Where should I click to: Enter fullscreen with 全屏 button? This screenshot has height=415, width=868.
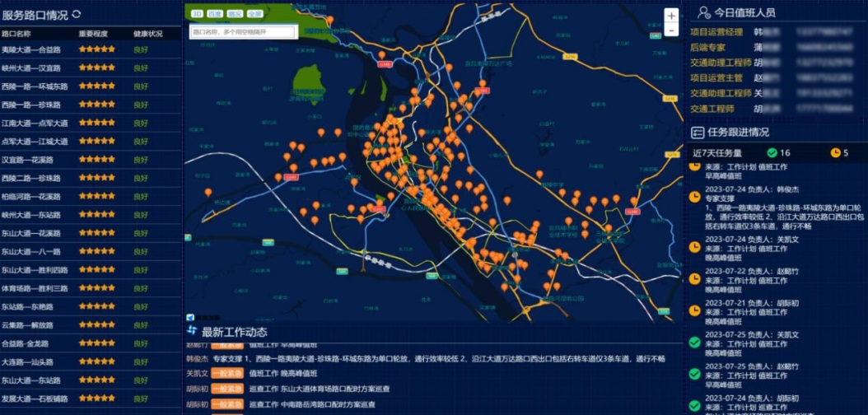click(254, 14)
